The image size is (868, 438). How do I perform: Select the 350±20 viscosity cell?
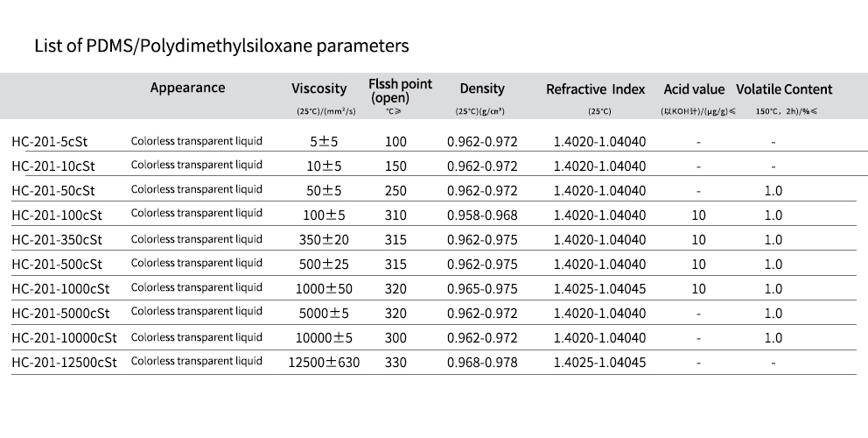324,240
